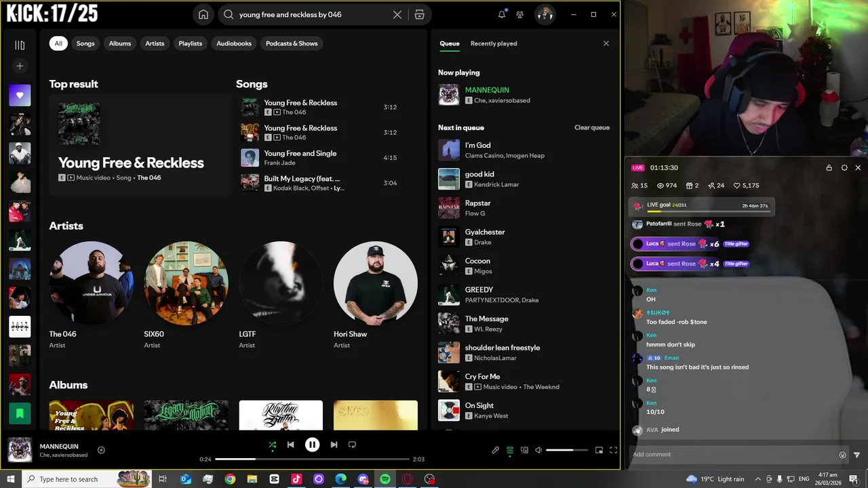Enter full screen view
The image size is (868, 488).
click(x=613, y=450)
